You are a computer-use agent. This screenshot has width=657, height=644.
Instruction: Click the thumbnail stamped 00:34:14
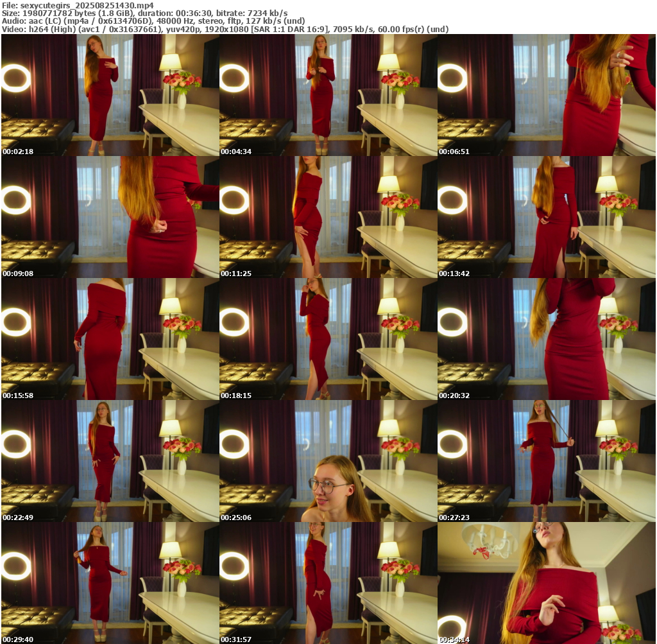point(547,583)
